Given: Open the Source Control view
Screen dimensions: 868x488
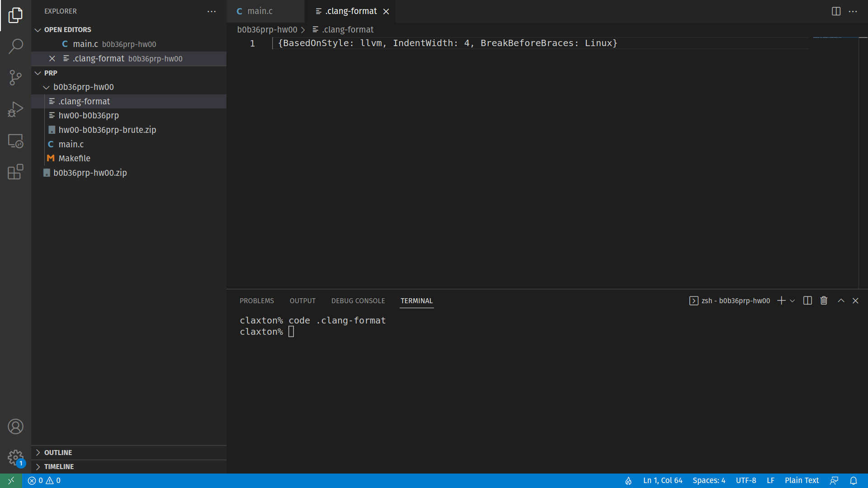Looking at the screenshot, I should pyautogui.click(x=15, y=77).
